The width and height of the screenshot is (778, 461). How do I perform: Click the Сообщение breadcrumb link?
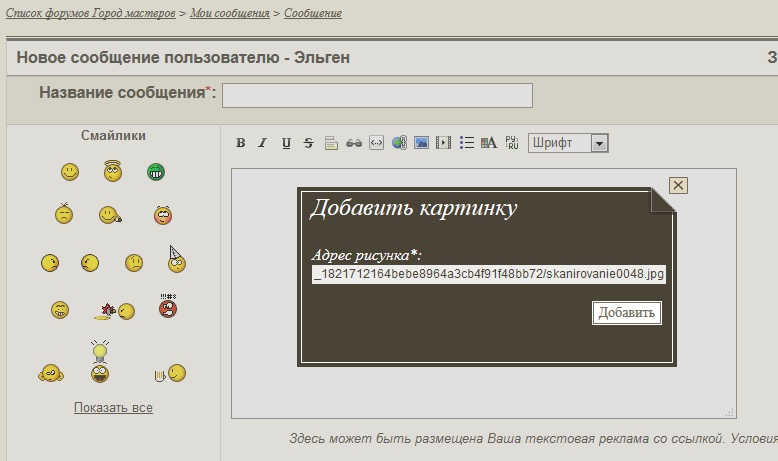(x=313, y=13)
